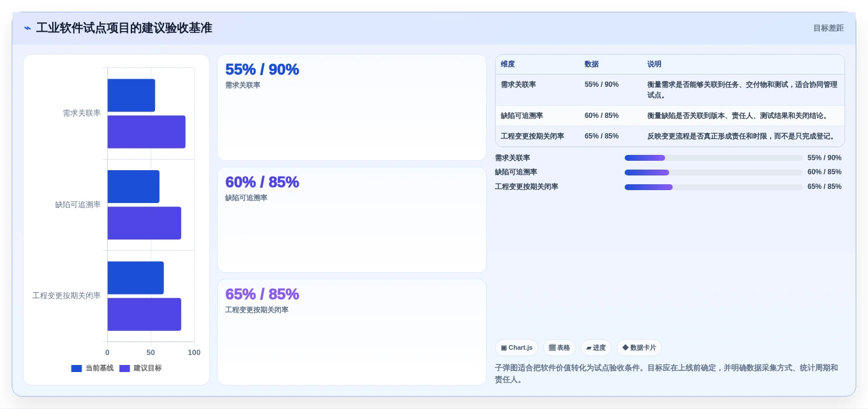Click the 说明 column header
The width and height of the screenshot is (868, 409).
[x=655, y=64]
